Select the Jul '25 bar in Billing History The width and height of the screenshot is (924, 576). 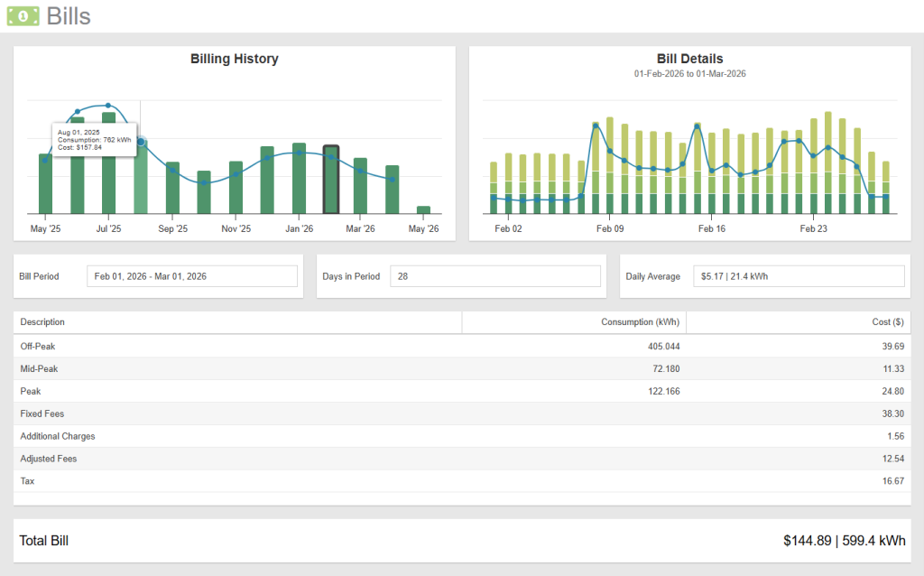[x=108, y=163]
